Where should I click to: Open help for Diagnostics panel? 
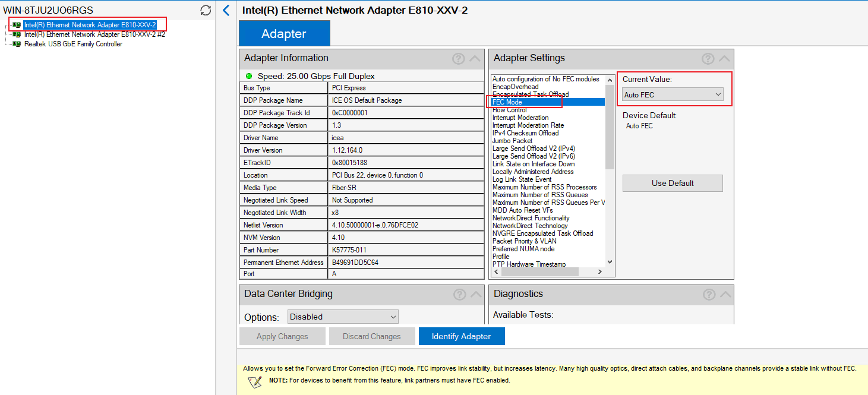click(709, 294)
